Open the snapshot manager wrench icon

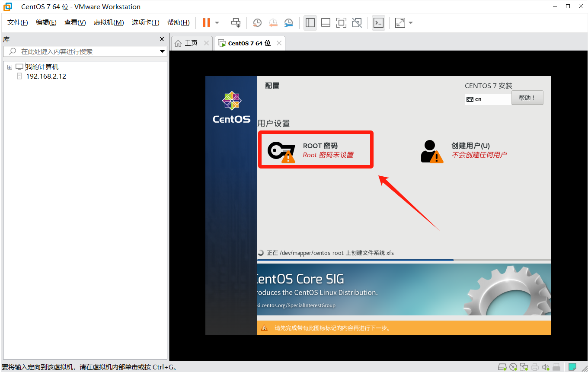pyautogui.click(x=288, y=22)
